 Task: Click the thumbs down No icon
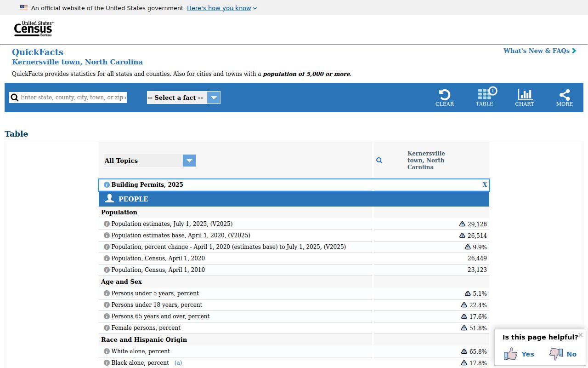(556, 354)
